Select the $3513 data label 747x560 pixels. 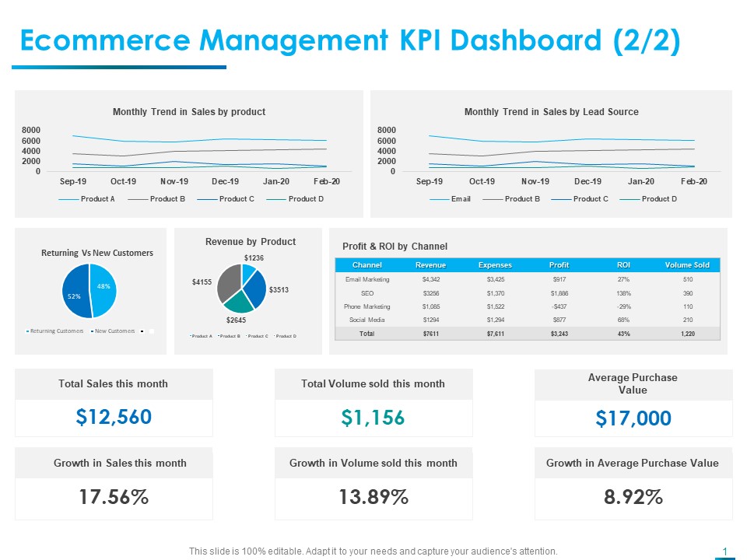[x=279, y=289]
